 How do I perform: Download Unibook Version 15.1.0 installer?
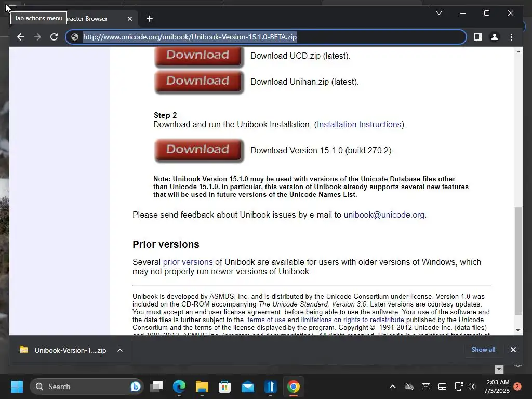(x=198, y=150)
